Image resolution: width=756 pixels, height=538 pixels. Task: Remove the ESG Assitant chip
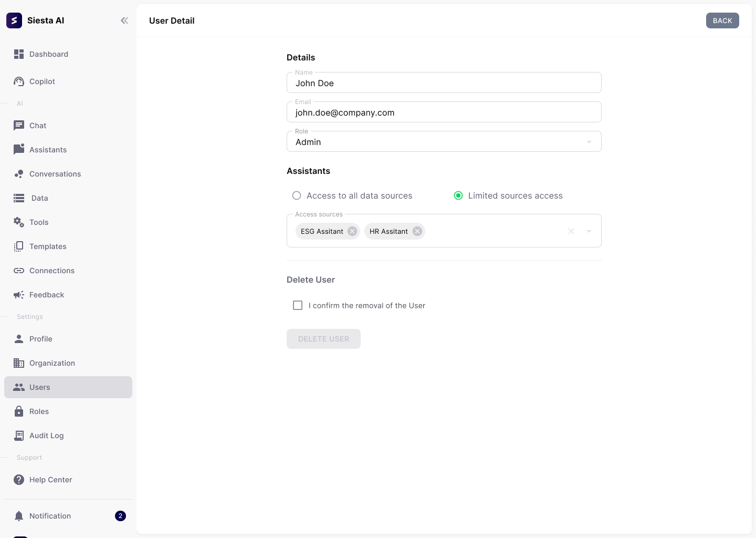click(352, 231)
